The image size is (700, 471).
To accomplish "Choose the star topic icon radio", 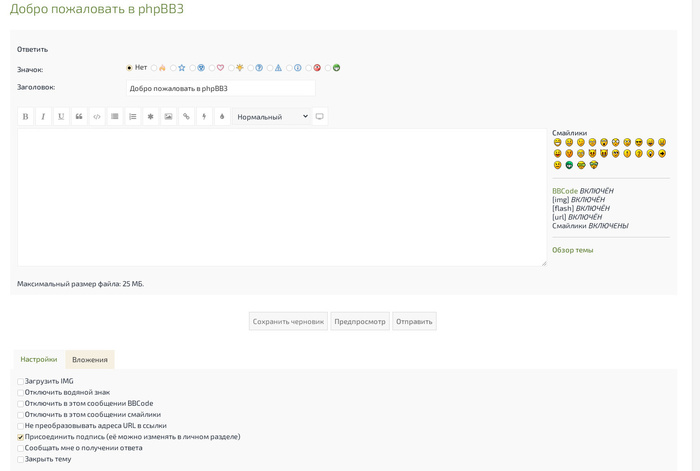I will pyautogui.click(x=173, y=68).
